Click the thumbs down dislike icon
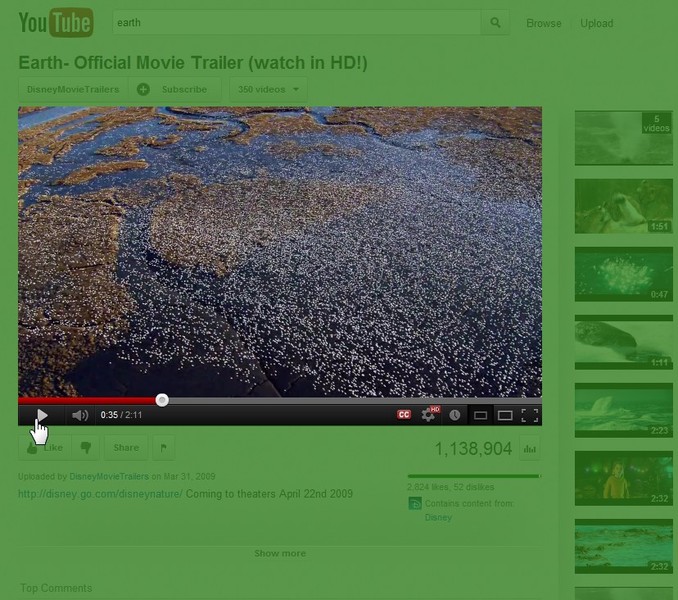This screenshot has width=678, height=600. (86, 448)
